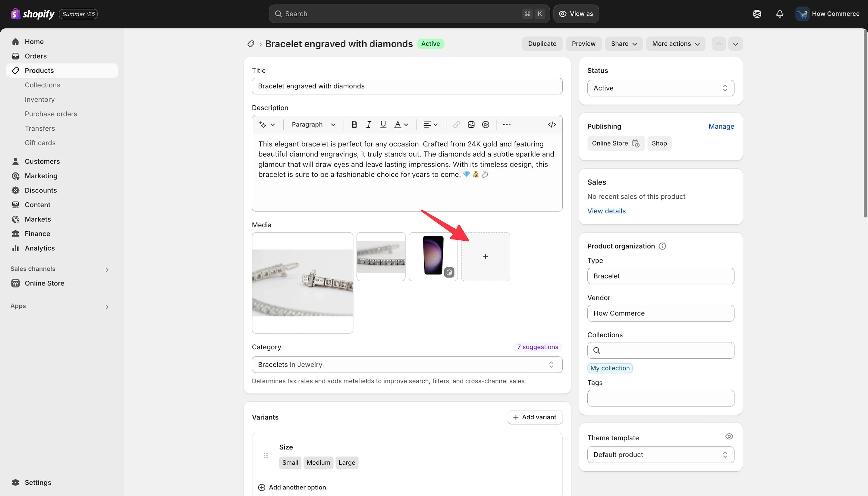868x496 pixels.
Task: Open Collections submenu item
Action: tap(42, 85)
